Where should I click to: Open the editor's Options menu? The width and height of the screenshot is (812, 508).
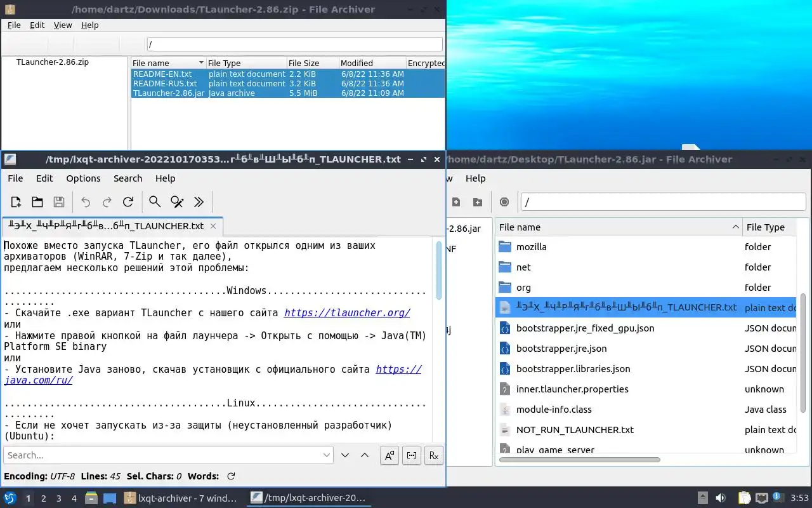pyautogui.click(x=83, y=178)
